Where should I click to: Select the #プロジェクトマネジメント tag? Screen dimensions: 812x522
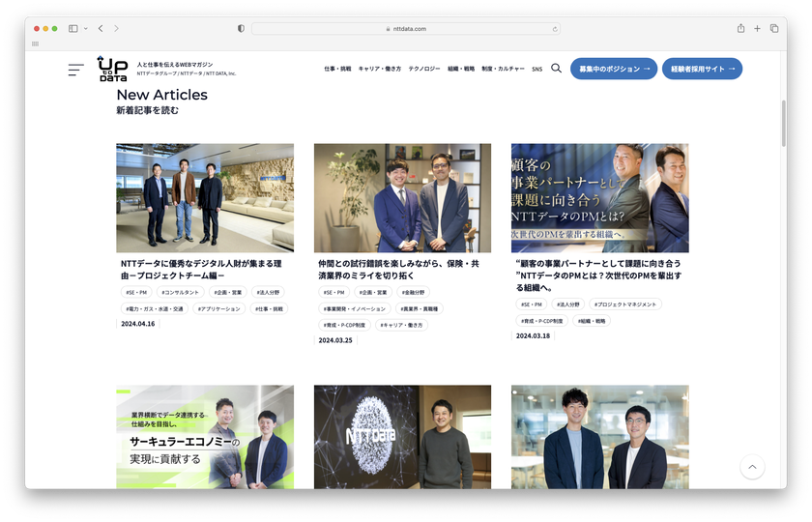(x=625, y=304)
